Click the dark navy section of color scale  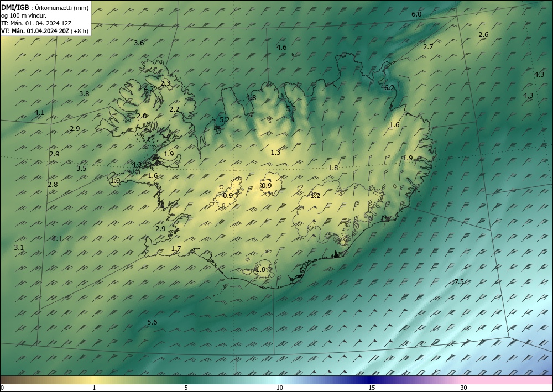pos(368,380)
